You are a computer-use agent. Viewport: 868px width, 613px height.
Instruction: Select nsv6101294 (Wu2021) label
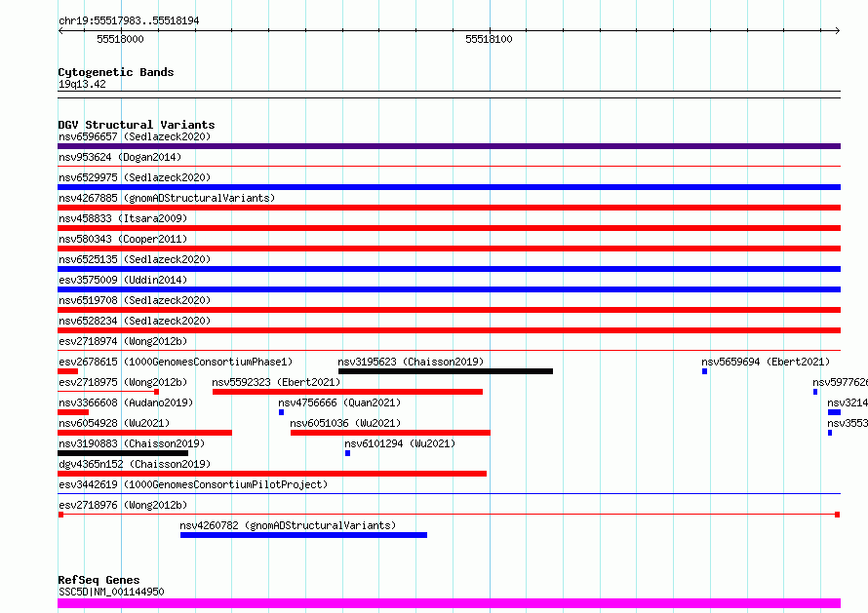coord(400,443)
